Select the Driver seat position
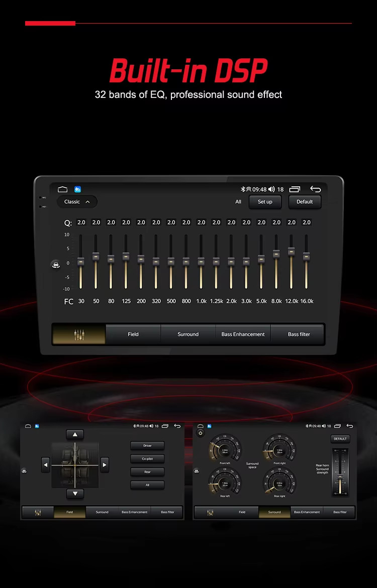 (x=147, y=445)
